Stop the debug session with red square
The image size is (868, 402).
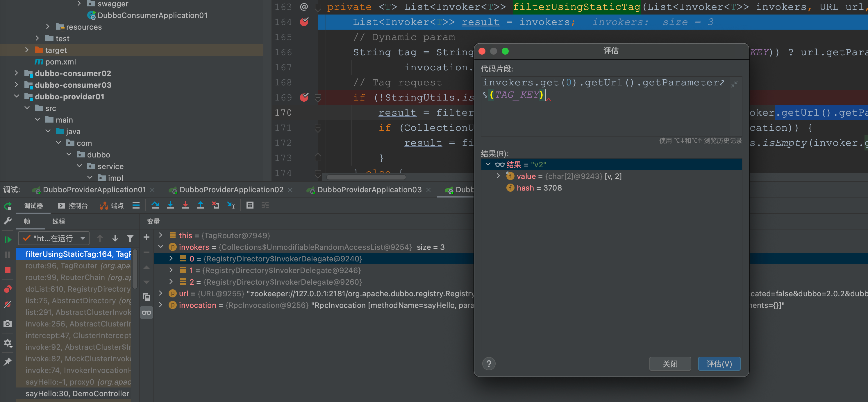coord(8,270)
